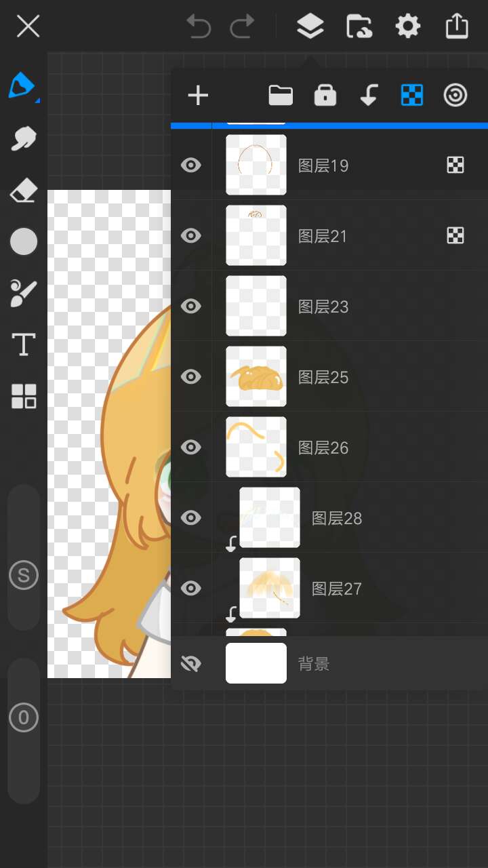Image resolution: width=488 pixels, height=868 pixels.
Task: Open the layers panel button
Action: (x=310, y=27)
